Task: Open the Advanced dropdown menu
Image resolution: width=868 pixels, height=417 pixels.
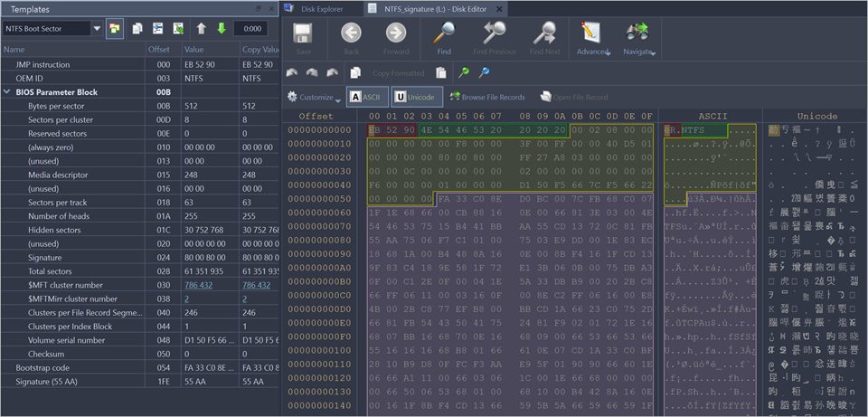Action: (594, 40)
